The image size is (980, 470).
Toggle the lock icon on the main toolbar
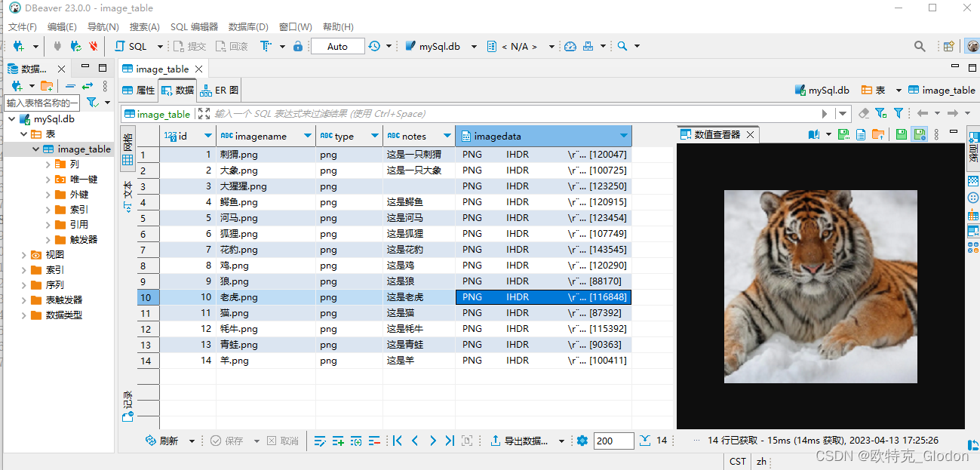(298, 46)
